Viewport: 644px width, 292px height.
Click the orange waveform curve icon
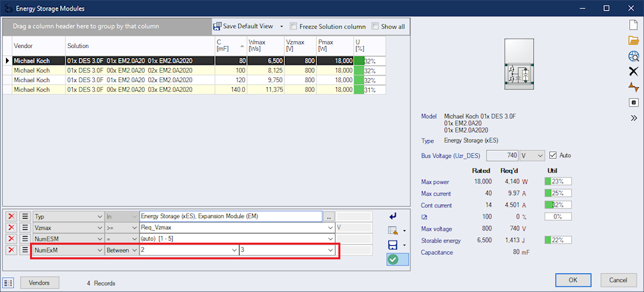pyautogui.click(x=634, y=87)
